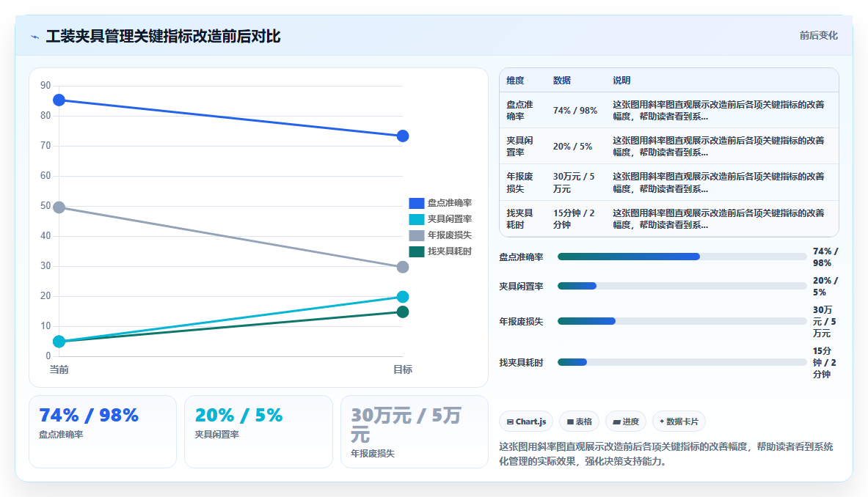The height and width of the screenshot is (497, 868).
Task: Click the 当前 x-axis label
Action: (59, 370)
